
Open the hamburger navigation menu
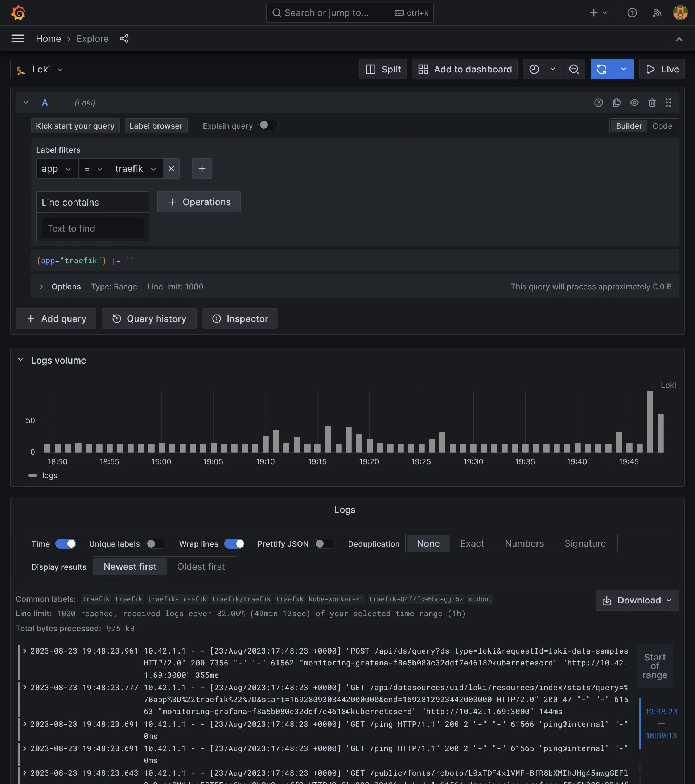18,39
